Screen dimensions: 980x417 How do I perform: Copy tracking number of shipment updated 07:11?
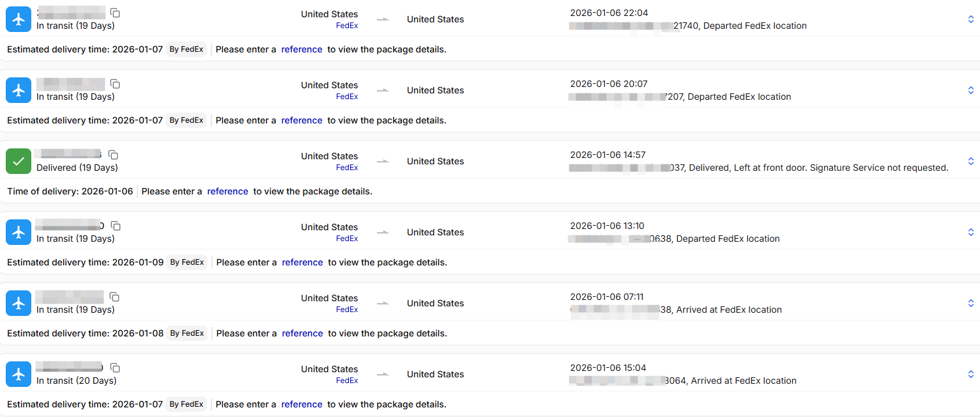tap(115, 297)
